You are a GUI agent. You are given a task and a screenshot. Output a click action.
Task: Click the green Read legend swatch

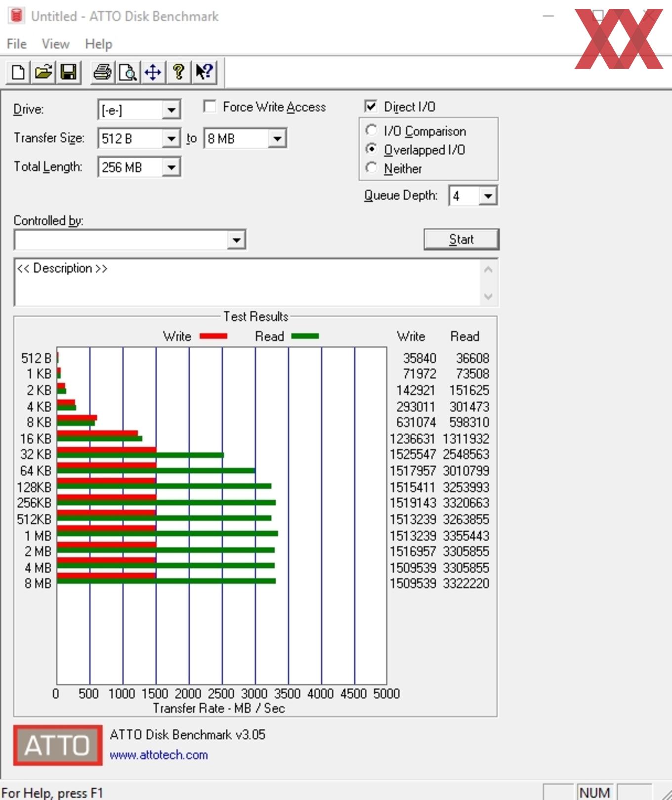pos(305,336)
